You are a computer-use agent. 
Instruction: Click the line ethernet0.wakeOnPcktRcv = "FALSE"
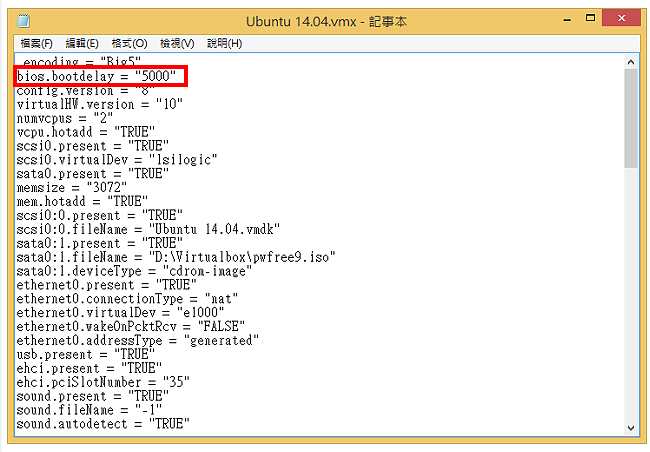point(131,326)
